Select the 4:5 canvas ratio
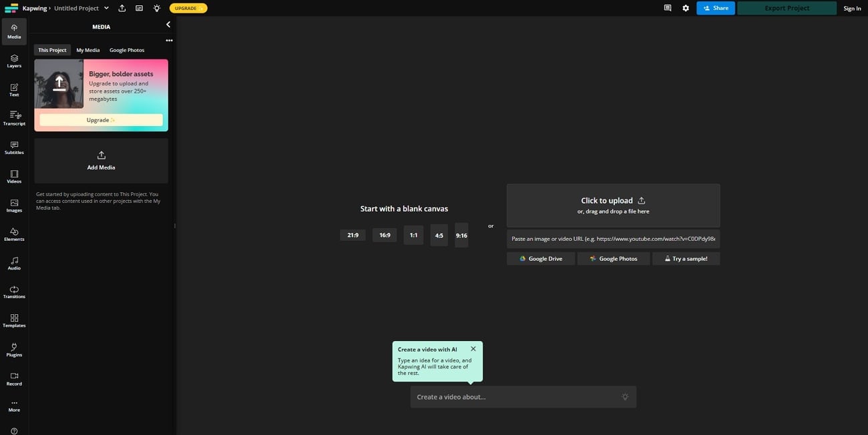The image size is (868, 435). point(439,236)
